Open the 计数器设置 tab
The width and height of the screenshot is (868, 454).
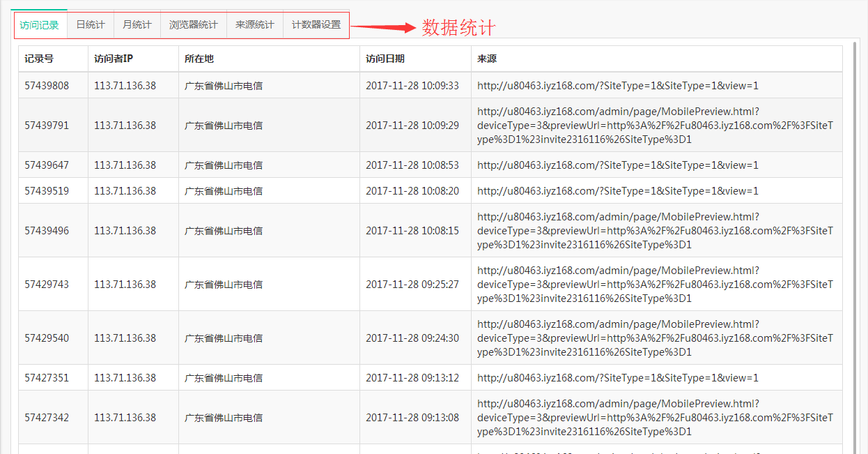[316, 25]
